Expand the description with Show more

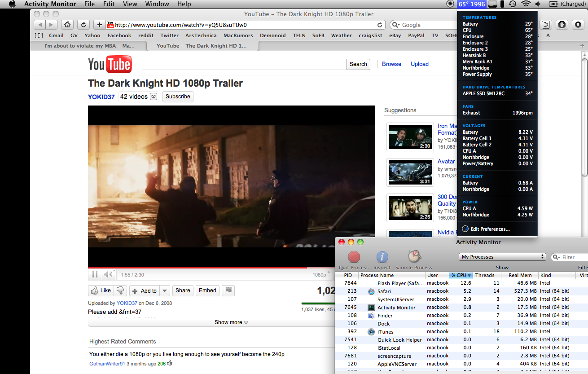(231, 322)
